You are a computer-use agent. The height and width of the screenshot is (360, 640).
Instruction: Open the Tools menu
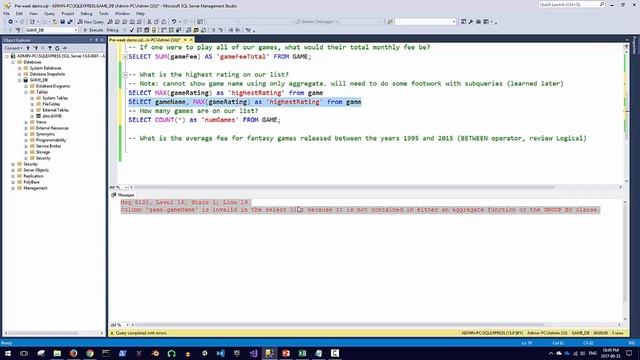coord(104,13)
